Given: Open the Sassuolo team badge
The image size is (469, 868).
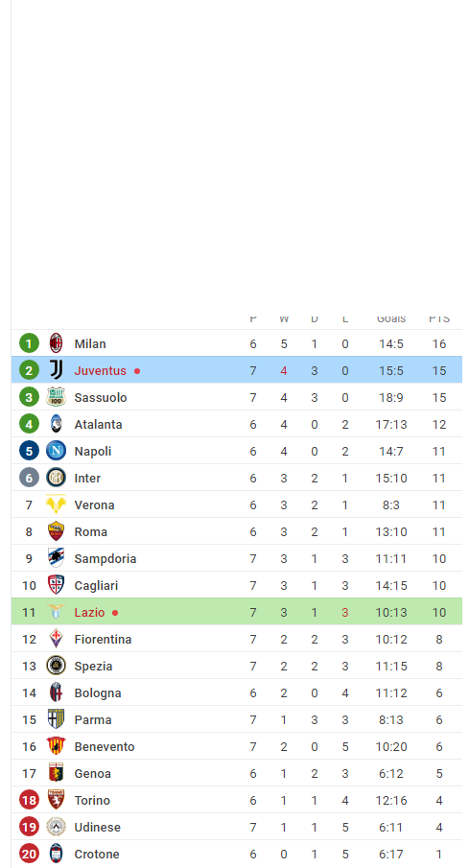Looking at the screenshot, I should [x=56, y=397].
